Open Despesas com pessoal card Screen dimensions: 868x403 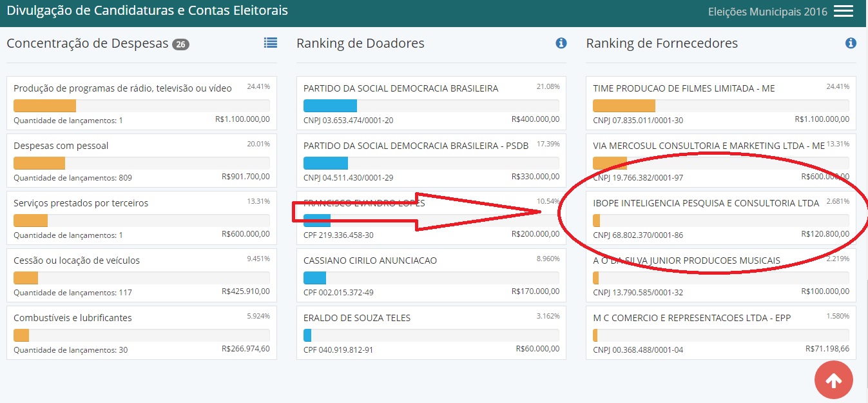tap(142, 161)
